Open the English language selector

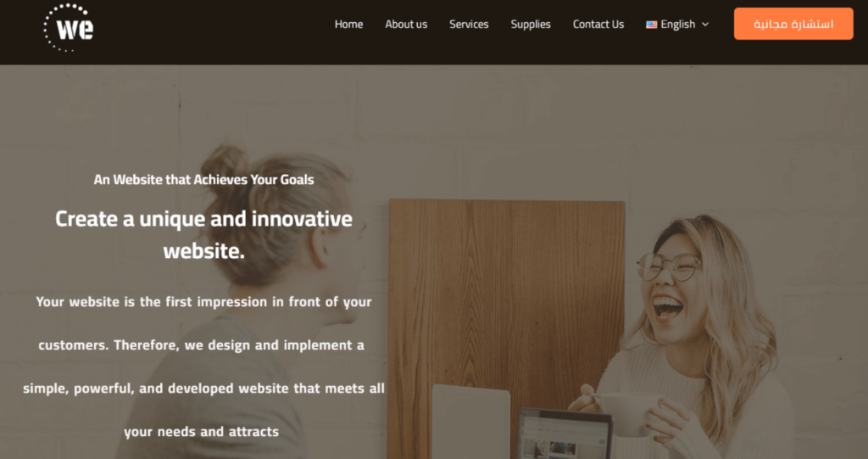coord(677,25)
